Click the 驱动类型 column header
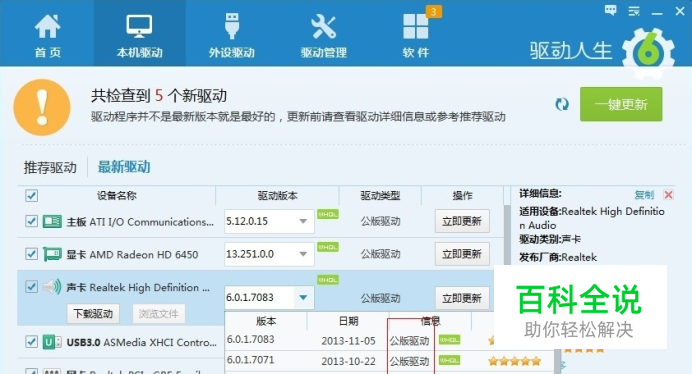Screen dimensions: 692x374 click(380, 196)
